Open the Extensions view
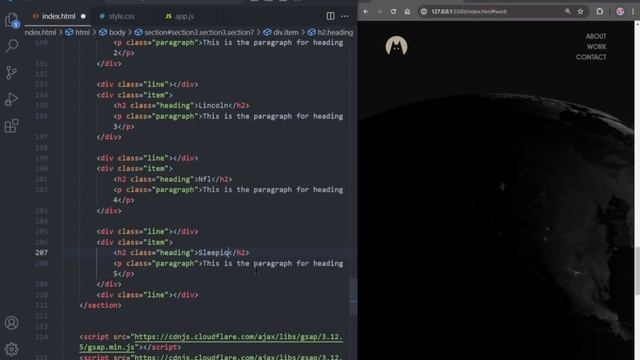The width and height of the screenshot is (640, 360). pyautogui.click(x=11, y=126)
